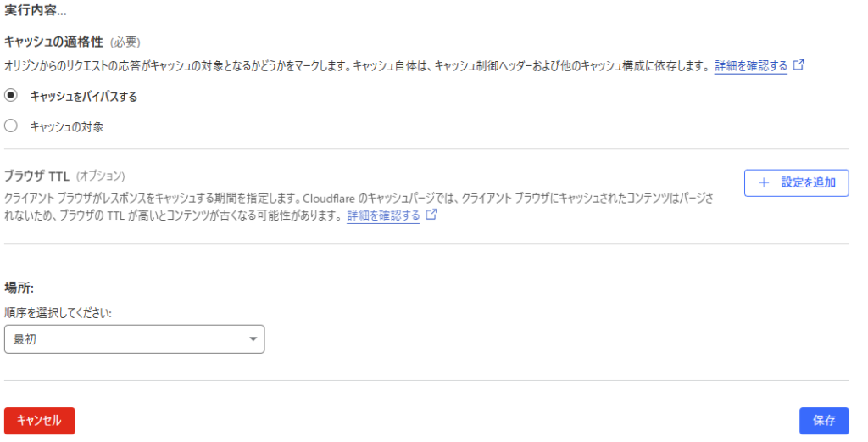The height and width of the screenshot is (442, 868).
Task: Click the plus icon in 設定を追加
Action: pyautogui.click(x=764, y=182)
